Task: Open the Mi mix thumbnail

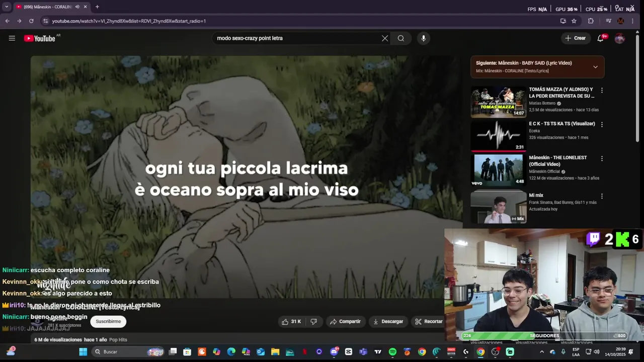Action: click(x=498, y=206)
